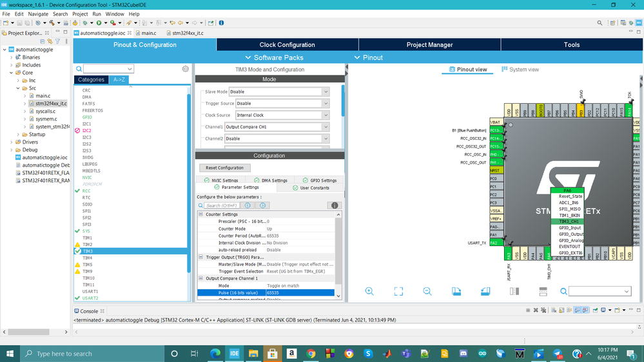The height and width of the screenshot is (362, 644).
Task: Zoom in on the pinout view
Action: (369, 291)
